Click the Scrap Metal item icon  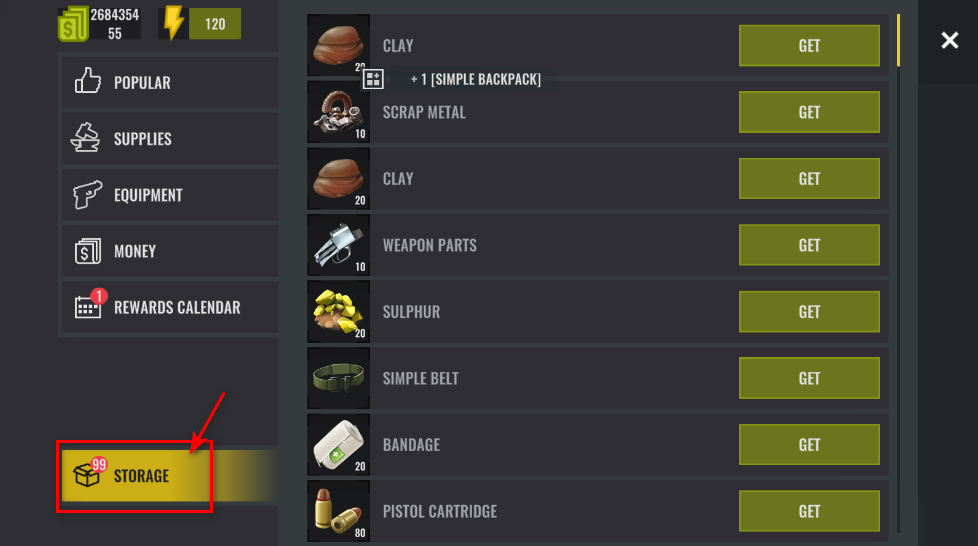point(339,112)
